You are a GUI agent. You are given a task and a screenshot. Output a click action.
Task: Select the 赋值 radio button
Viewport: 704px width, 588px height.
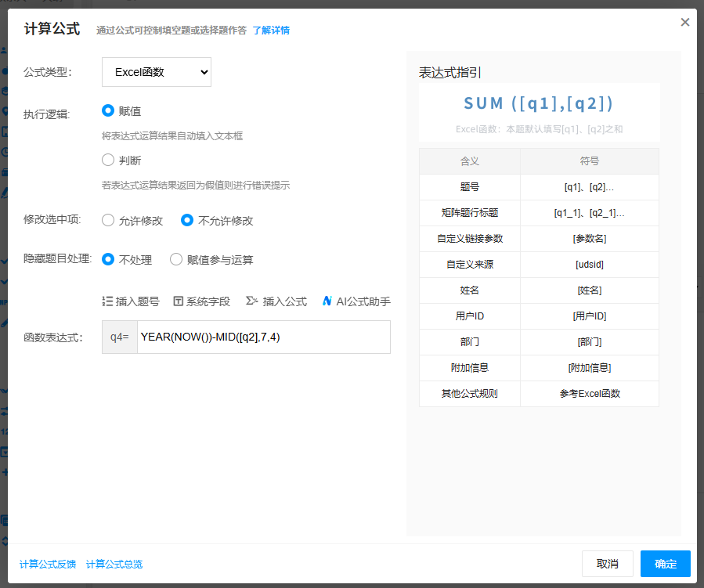(x=108, y=110)
